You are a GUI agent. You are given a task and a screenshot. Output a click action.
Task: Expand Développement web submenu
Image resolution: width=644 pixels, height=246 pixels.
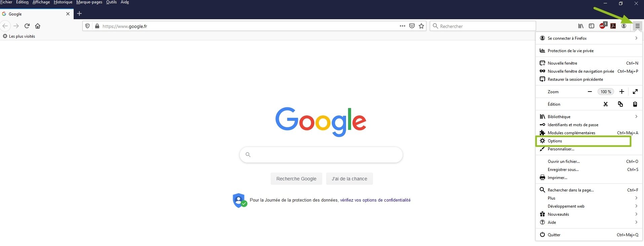(x=589, y=206)
